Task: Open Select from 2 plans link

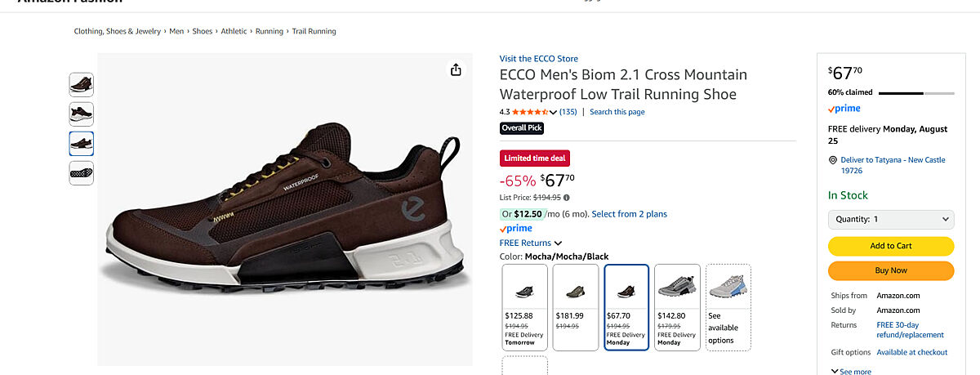Action: pyautogui.click(x=629, y=214)
